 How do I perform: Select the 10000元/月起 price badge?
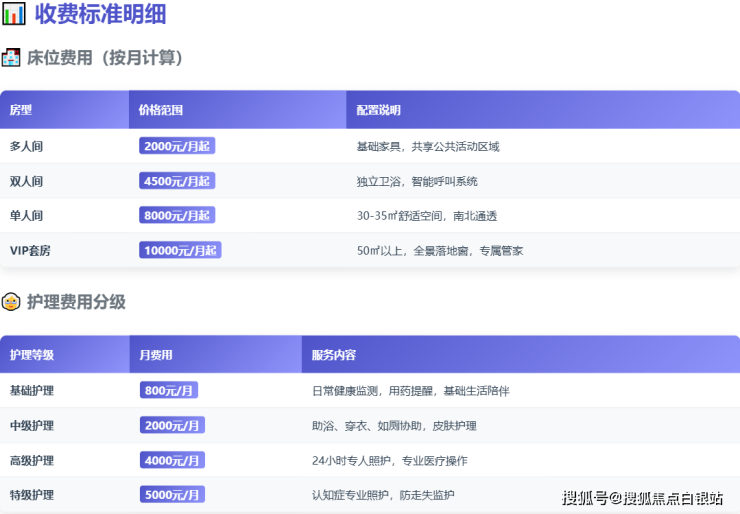coord(180,250)
